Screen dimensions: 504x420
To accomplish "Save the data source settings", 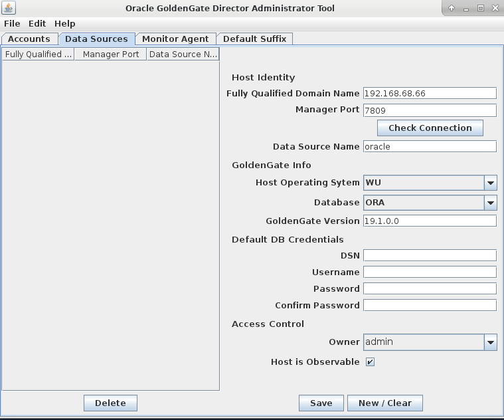I will point(321,403).
